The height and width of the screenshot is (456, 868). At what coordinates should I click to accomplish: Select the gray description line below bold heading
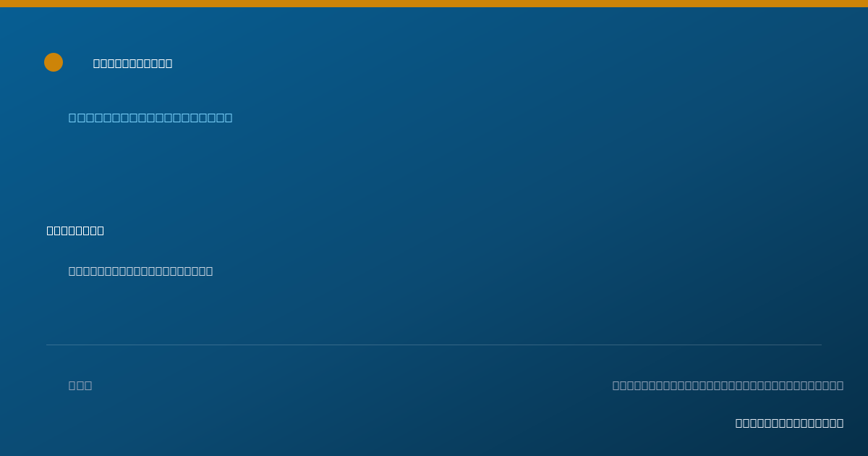tap(141, 271)
